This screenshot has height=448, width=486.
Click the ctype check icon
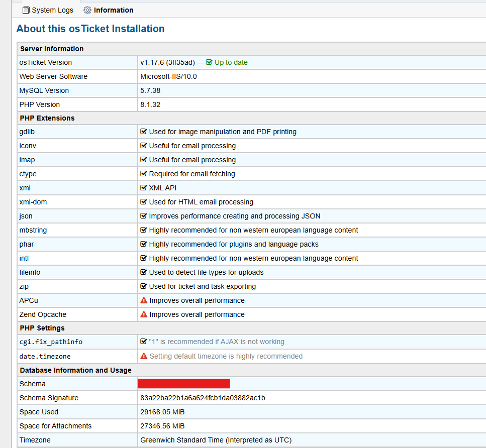tap(143, 173)
